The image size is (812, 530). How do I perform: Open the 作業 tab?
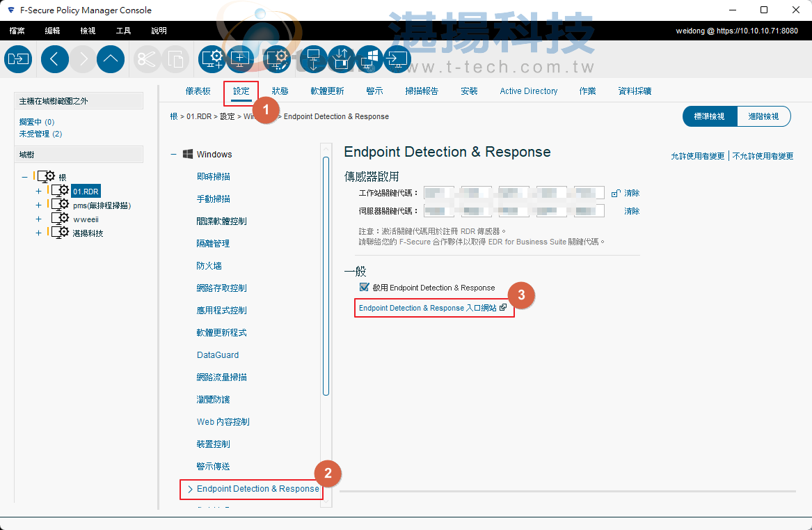coord(588,91)
